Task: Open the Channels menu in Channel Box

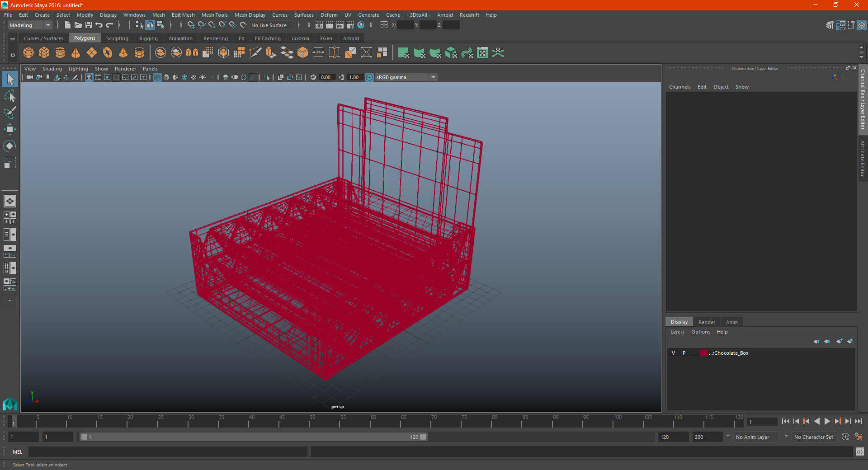Action: pyautogui.click(x=680, y=87)
